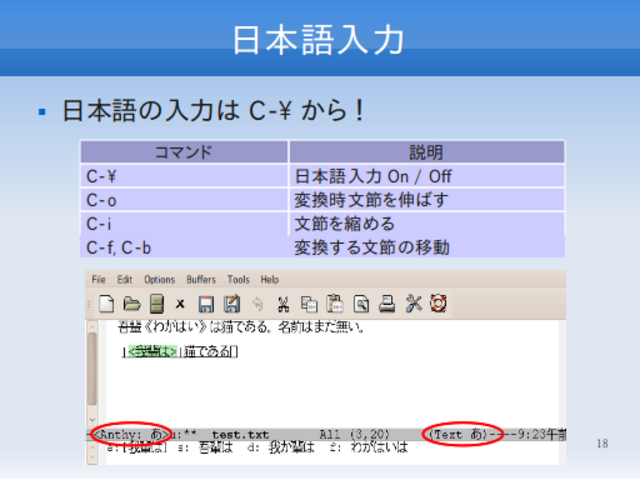Print the buffer using the printer icon
Image resolution: width=640 pixels, height=480 pixels.
387,304
